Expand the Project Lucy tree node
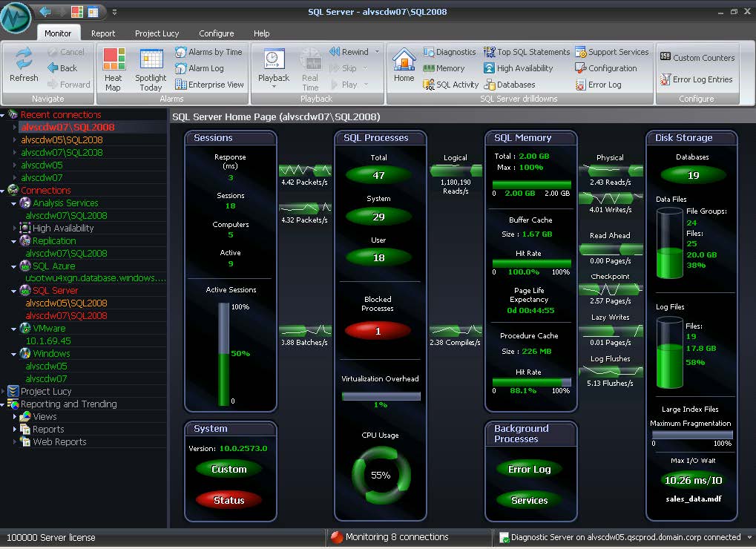This screenshot has height=549, width=756. coord(3,391)
